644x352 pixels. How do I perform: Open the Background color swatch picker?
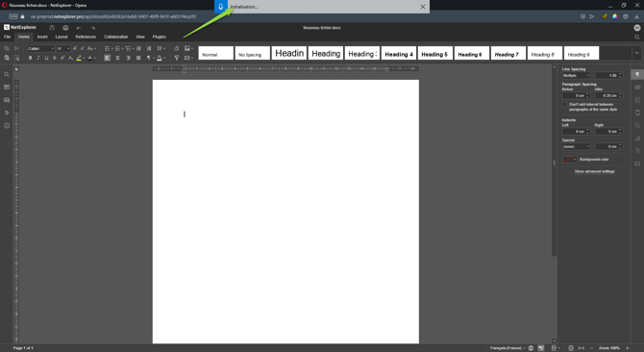click(x=569, y=160)
